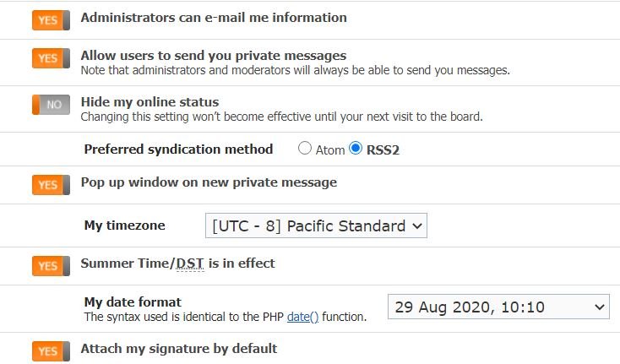Viewport: 620px width, 364px height.
Task: Click the "My date format" label
Action: 133,302
